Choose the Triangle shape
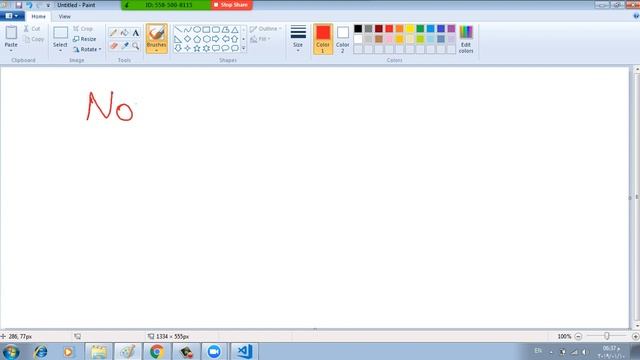The image size is (640, 360). [x=235, y=29]
